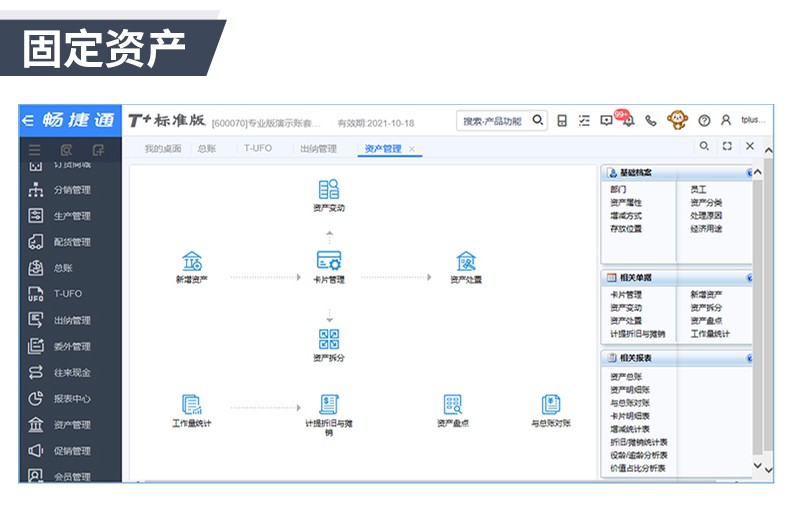Open 价值占比分析表 report link
Image resolution: width=790 pixels, height=531 pixels.
(x=637, y=468)
